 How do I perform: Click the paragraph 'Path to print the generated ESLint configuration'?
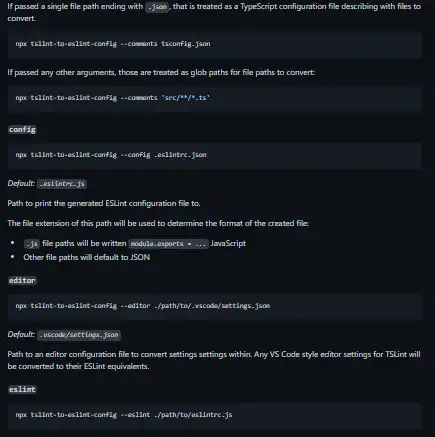104,203
